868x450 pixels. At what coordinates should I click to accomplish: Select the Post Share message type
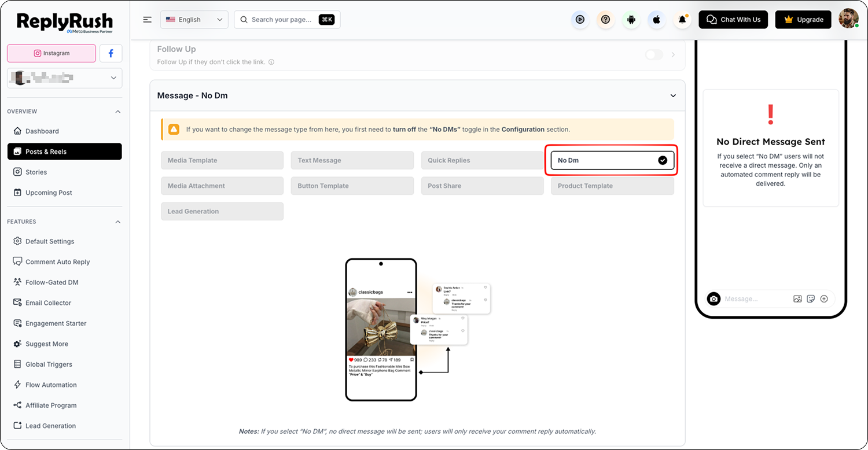point(483,186)
